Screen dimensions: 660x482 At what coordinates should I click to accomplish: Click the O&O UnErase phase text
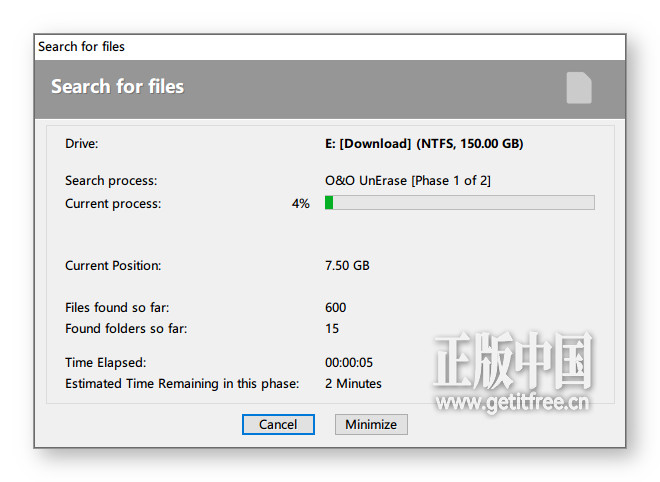[408, 181]
